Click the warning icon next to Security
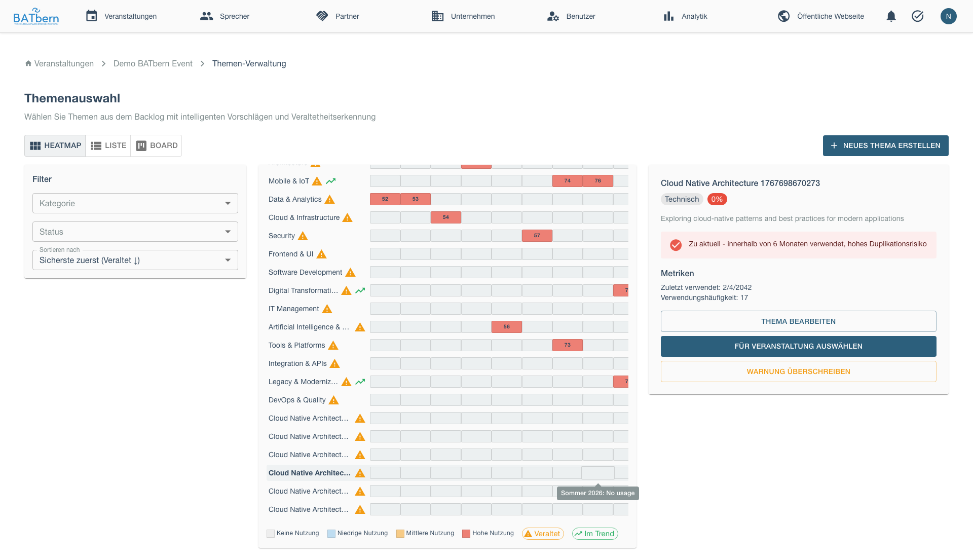The image size is (973, 560). pos(303,236)
